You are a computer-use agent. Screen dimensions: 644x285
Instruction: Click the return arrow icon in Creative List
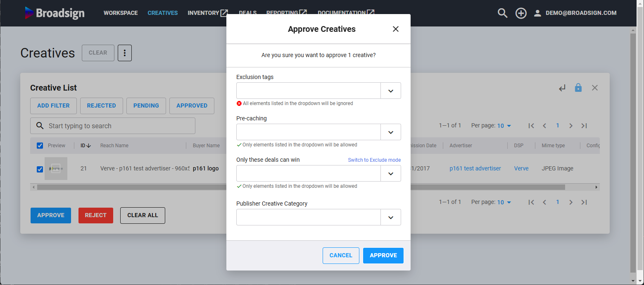pos(562,88)
